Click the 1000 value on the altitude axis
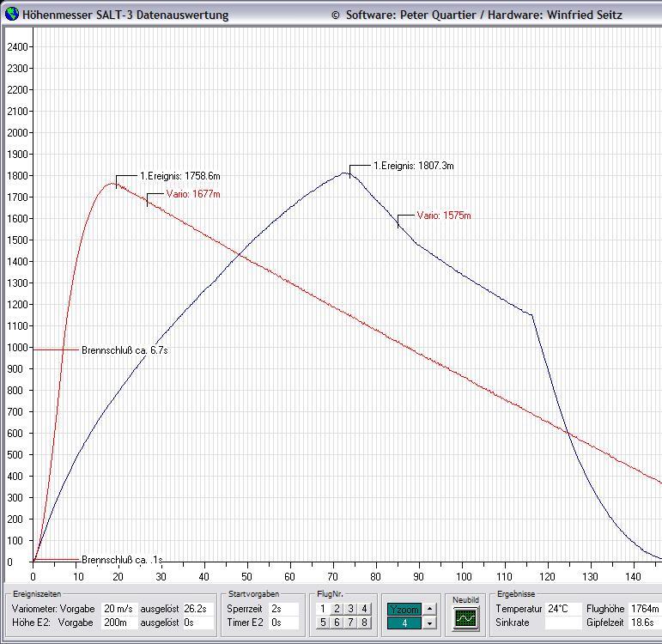 click(17, 347)
